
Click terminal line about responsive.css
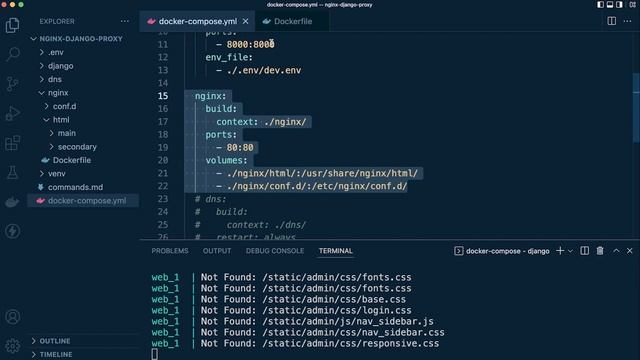(x=295, y=343)
